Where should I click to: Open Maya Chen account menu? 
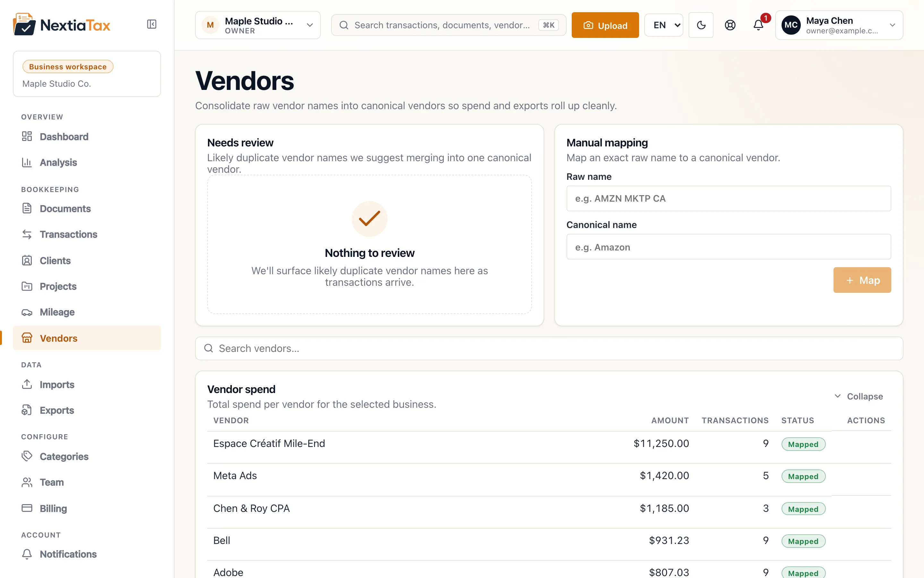(x=839, y=25)
